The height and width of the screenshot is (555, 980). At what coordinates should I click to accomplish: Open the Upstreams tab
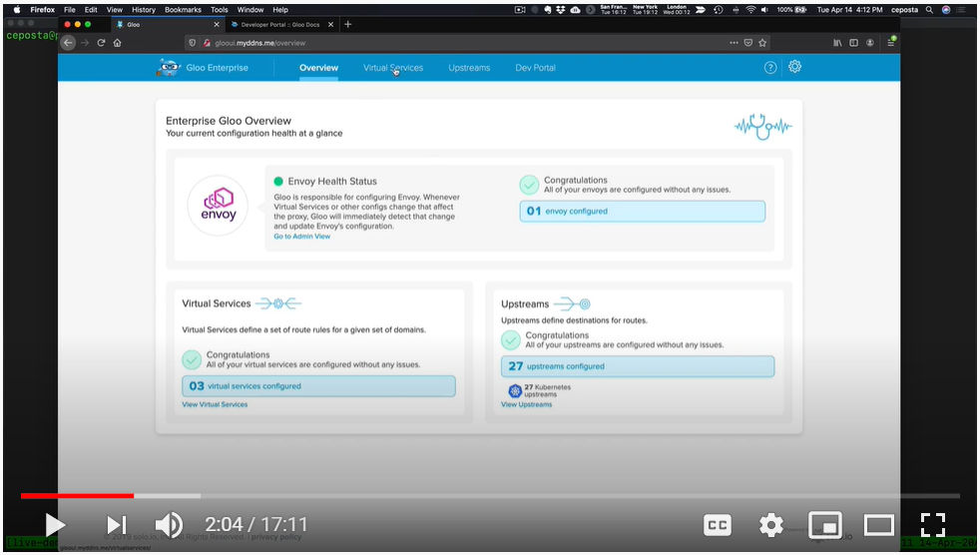469,68
